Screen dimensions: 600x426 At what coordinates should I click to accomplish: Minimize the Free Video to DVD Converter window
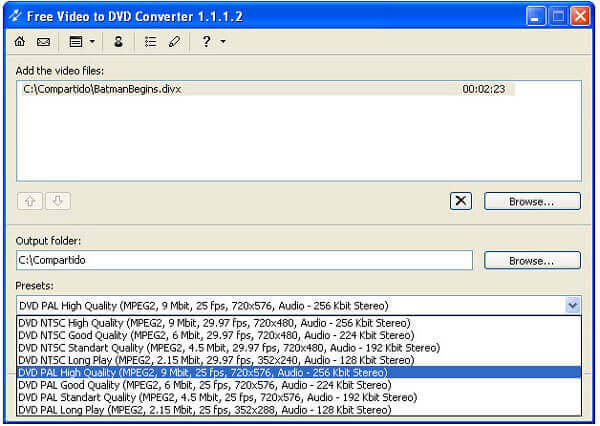click(x=536, y=16)
